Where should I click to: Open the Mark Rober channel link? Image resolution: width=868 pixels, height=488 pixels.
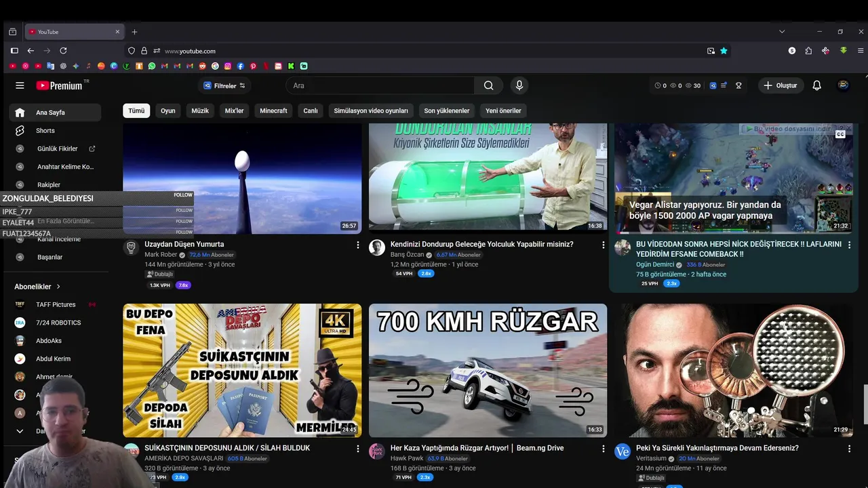[x=161, y=255]
